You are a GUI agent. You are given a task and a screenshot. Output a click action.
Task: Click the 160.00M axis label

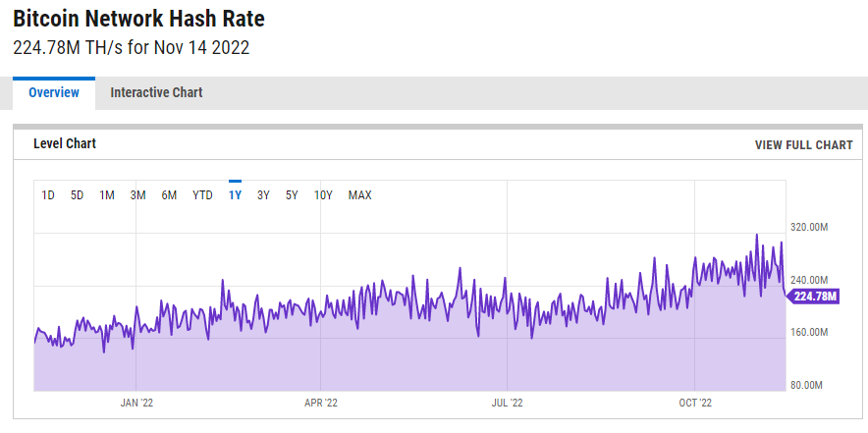tap(808, 332)
